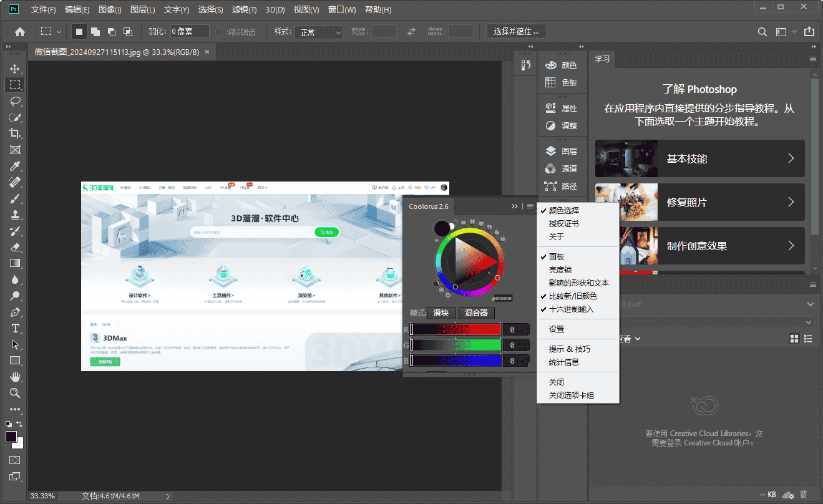
Task: Select the Eraser tool
Action: (x=15, y=247)
